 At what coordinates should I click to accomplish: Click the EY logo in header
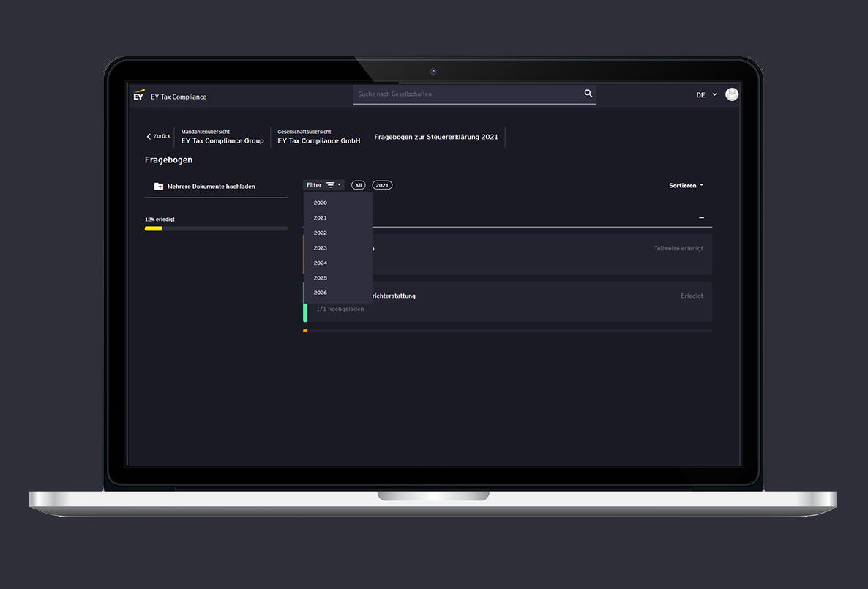coord(138,95)
